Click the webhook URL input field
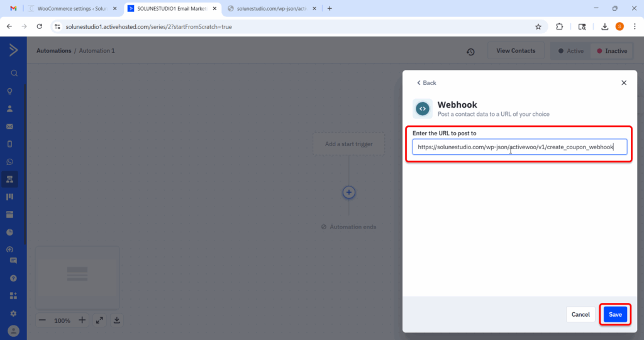644x340 pixels. pyautogui.click(x=519, y=147)
